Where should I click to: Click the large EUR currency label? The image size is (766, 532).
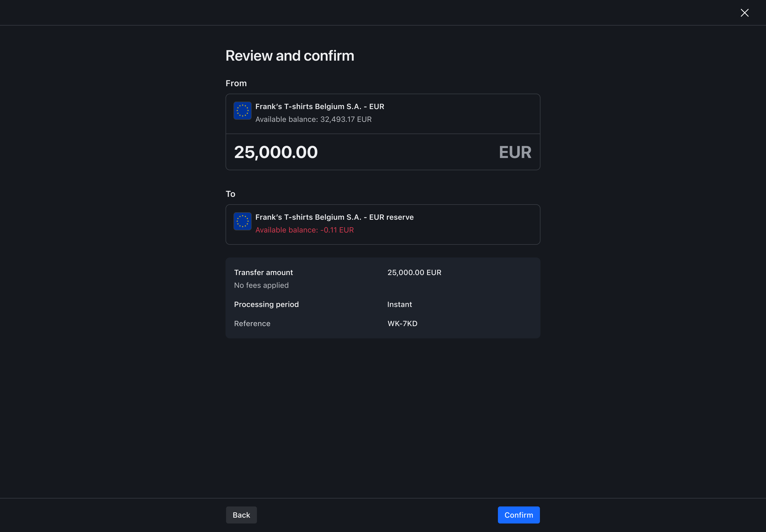pyautogui.click(x=515, y=152)
